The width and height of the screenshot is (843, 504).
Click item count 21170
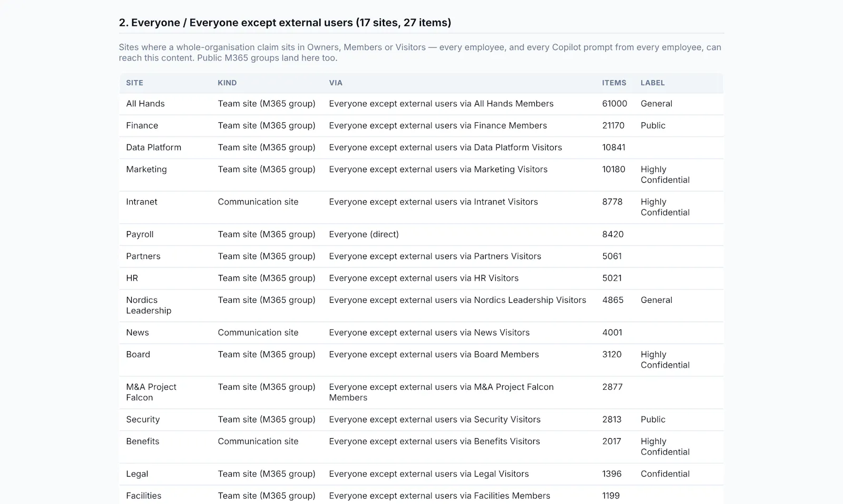click(613, 125)
